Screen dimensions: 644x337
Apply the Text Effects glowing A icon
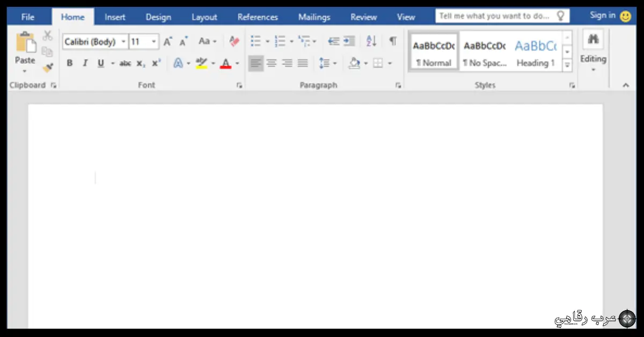(178, 63)
